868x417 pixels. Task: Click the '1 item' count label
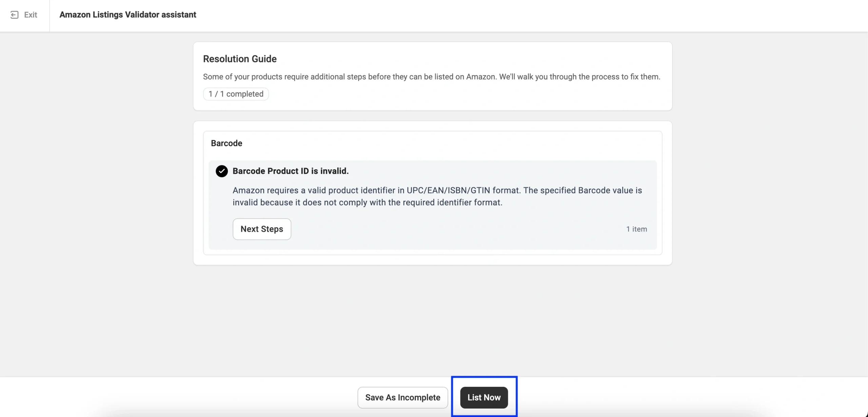click(x=636, y=229)
